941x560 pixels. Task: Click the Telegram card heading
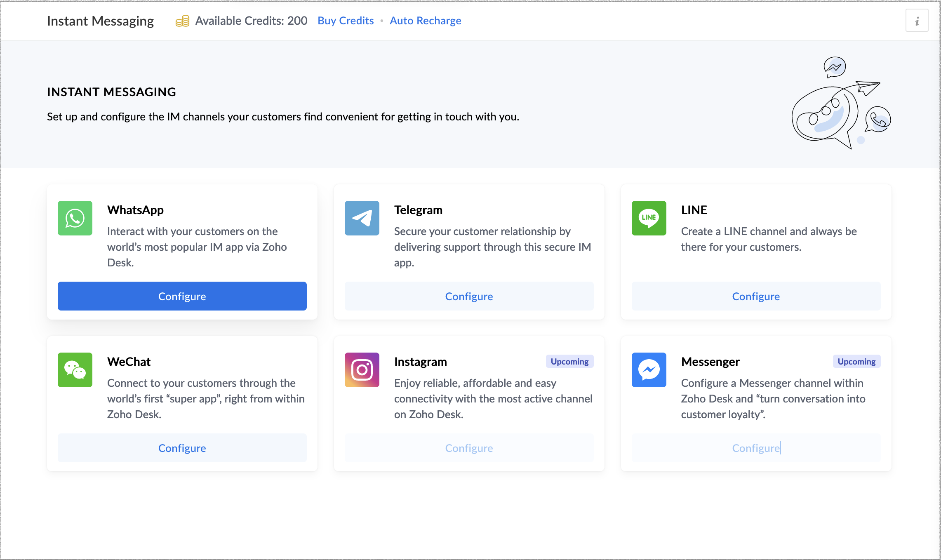(418, 210)
